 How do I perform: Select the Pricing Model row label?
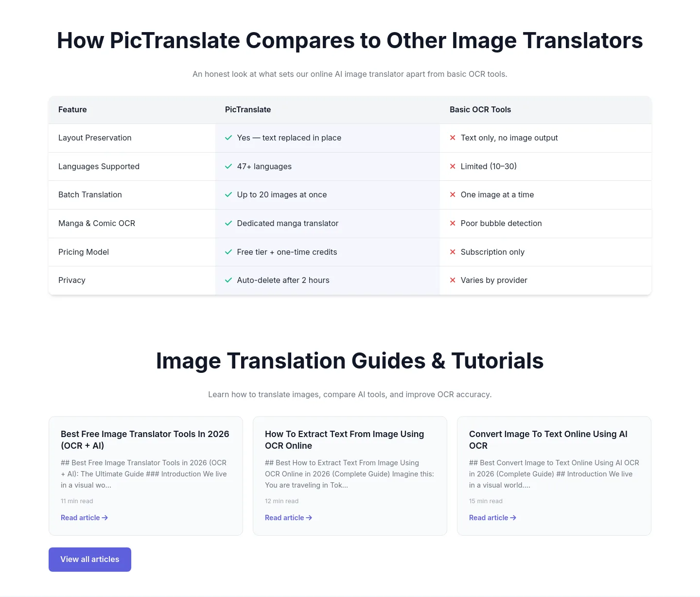coord(84,252)
